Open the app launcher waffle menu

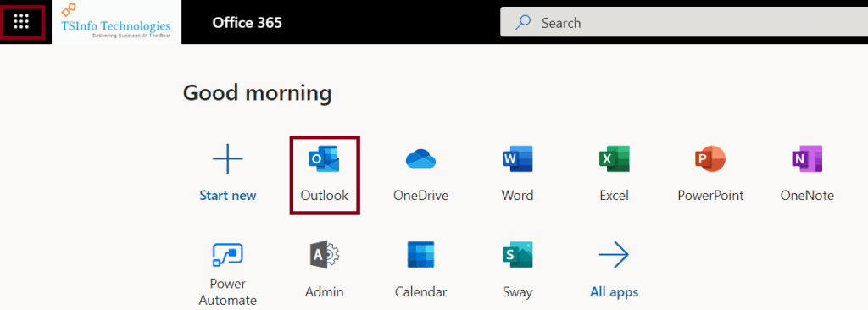click(21, 22)
